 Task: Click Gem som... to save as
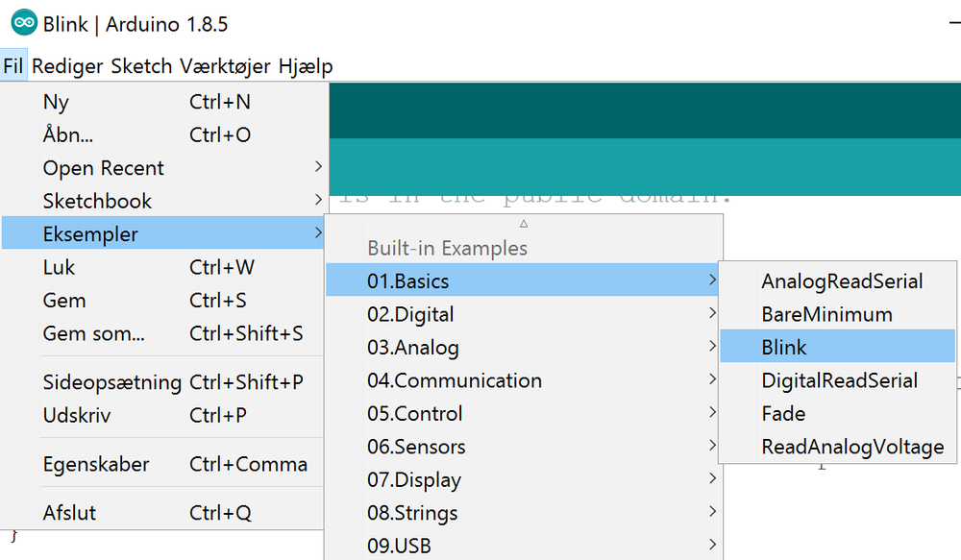click(94, 334)
